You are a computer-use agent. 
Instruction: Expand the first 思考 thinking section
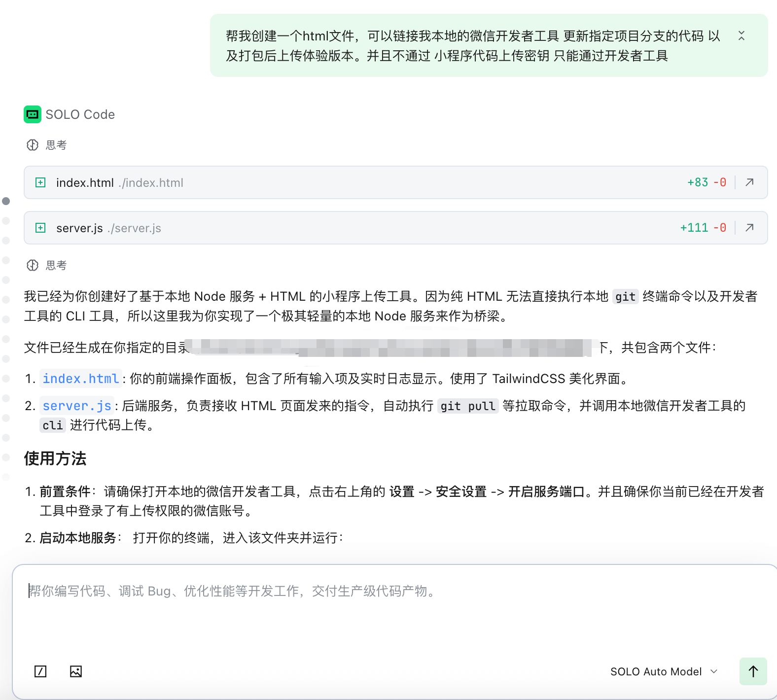tap(47, 145)
